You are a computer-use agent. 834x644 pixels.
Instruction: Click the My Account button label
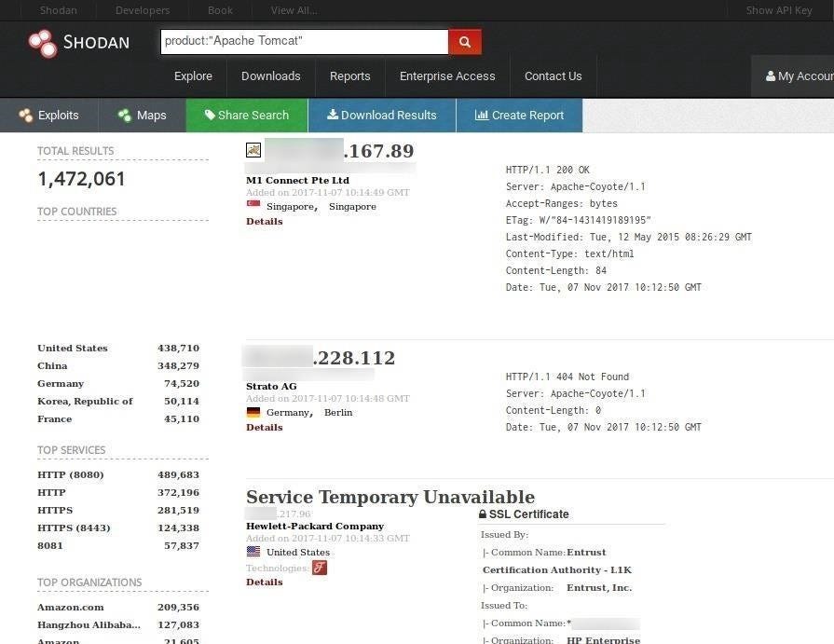[805, 76]
